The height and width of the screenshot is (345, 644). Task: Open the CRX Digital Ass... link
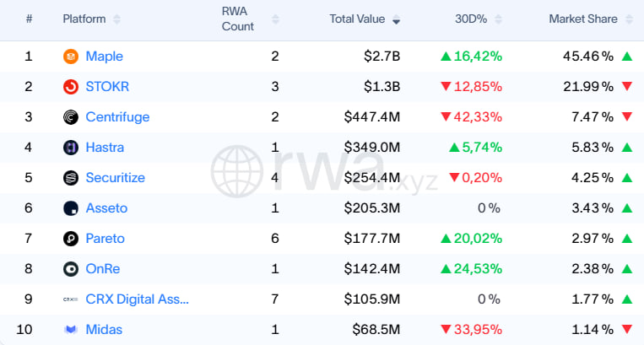(138, 299)
